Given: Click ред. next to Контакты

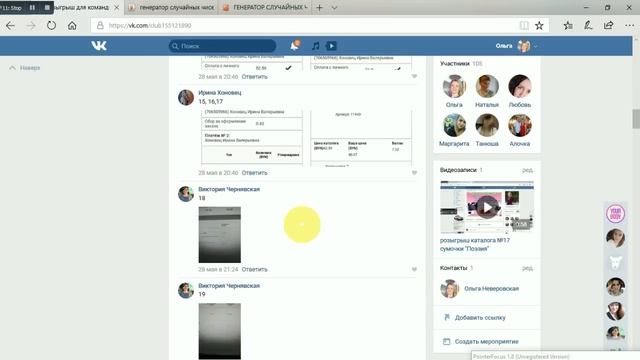Looking at the screenshot, I should coord(527,268).
